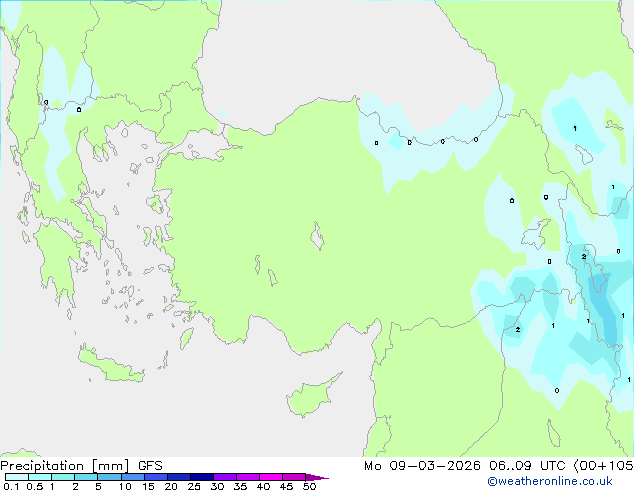Click the legend label "20"

(171, 486)
